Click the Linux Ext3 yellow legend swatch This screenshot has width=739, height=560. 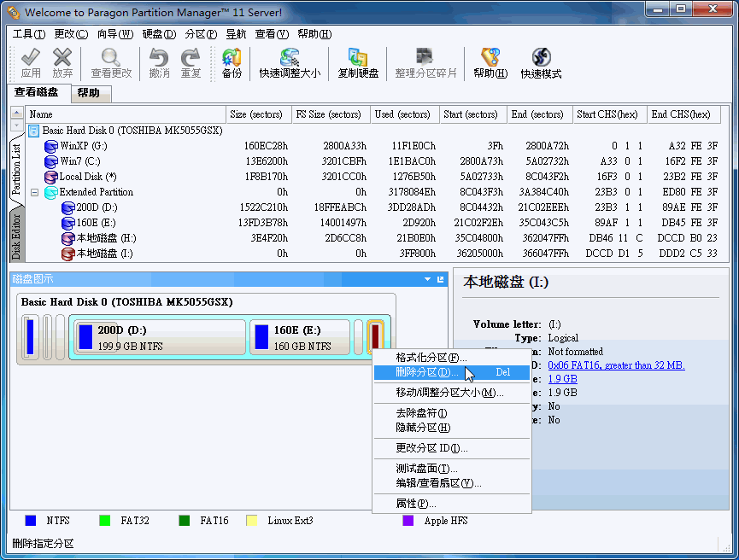tap(252, 521)
